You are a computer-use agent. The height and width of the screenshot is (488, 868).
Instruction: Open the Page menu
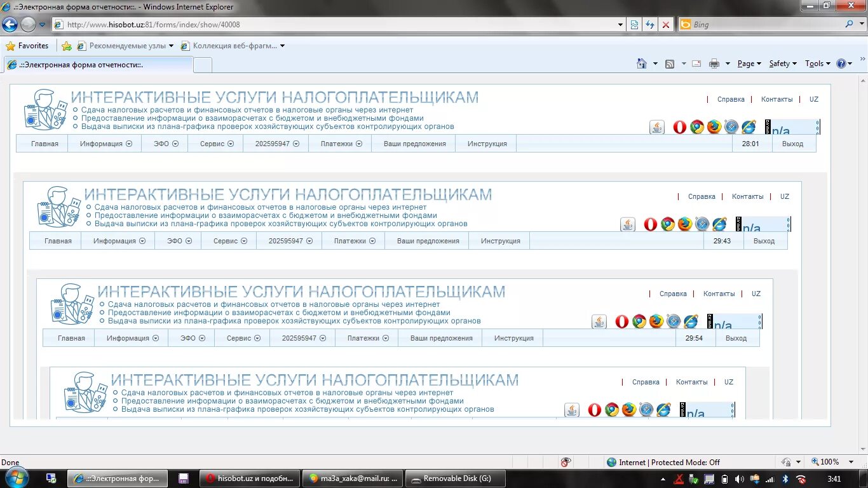coord(749,64)
